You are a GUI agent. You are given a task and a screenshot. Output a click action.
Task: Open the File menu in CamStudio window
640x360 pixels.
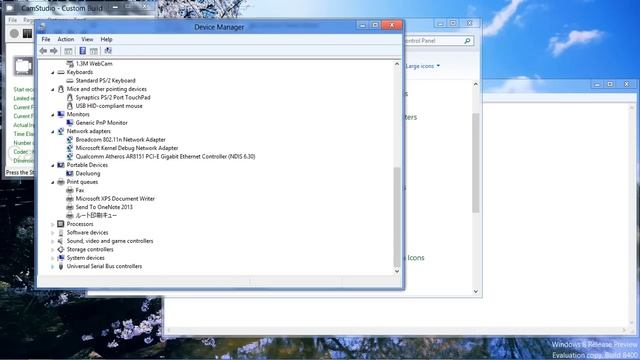[x=13, y=20]
